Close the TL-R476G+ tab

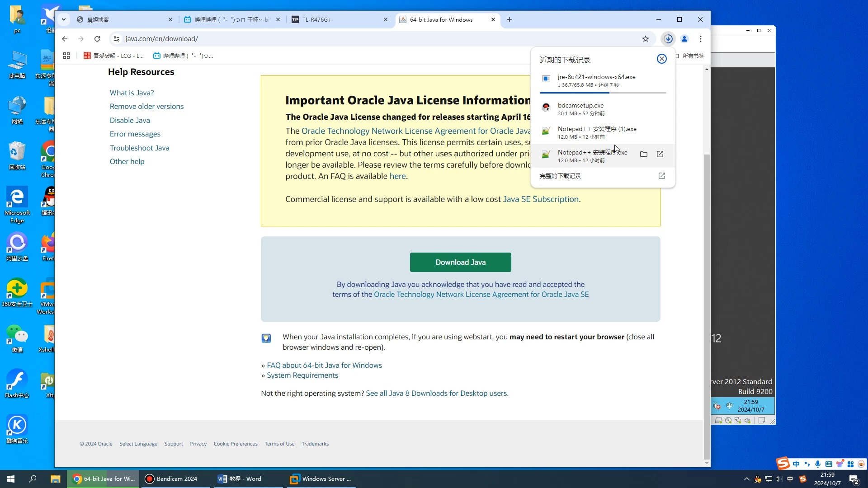click(386, 19)
